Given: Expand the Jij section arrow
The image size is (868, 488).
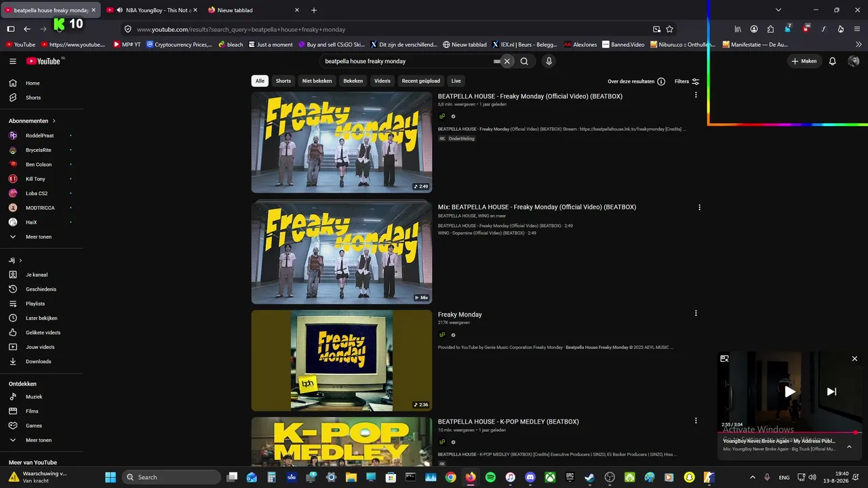Looking at the screenshot, I should (x=20, y=260).
